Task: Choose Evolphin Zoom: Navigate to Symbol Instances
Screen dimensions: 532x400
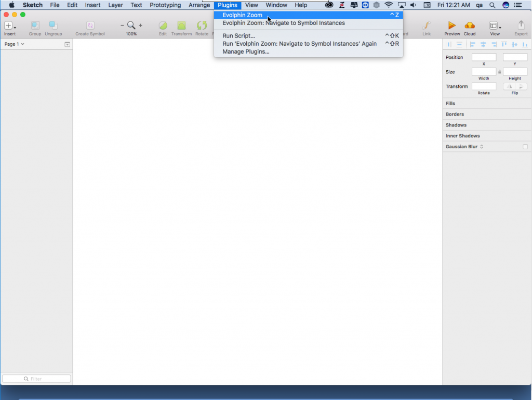Action: point(309,23)
